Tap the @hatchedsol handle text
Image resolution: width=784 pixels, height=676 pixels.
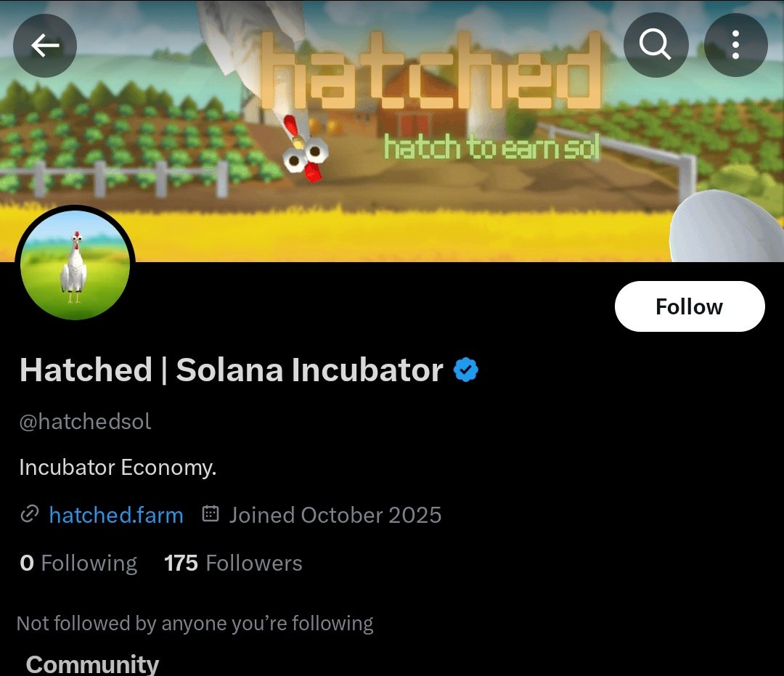pyautogui.click(x=85, y=422)
